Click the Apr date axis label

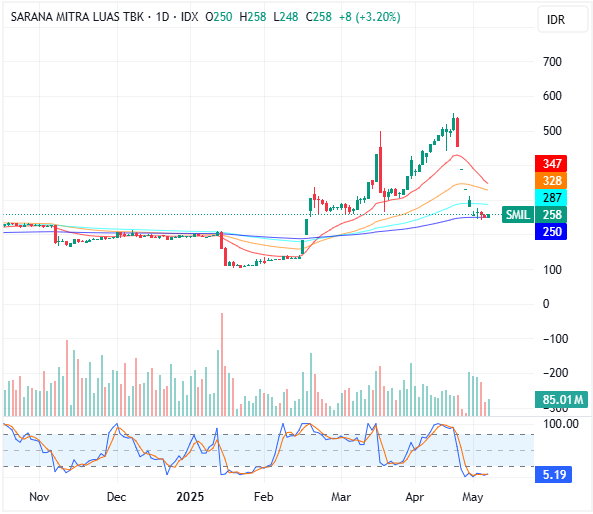(x=414, y=497)
